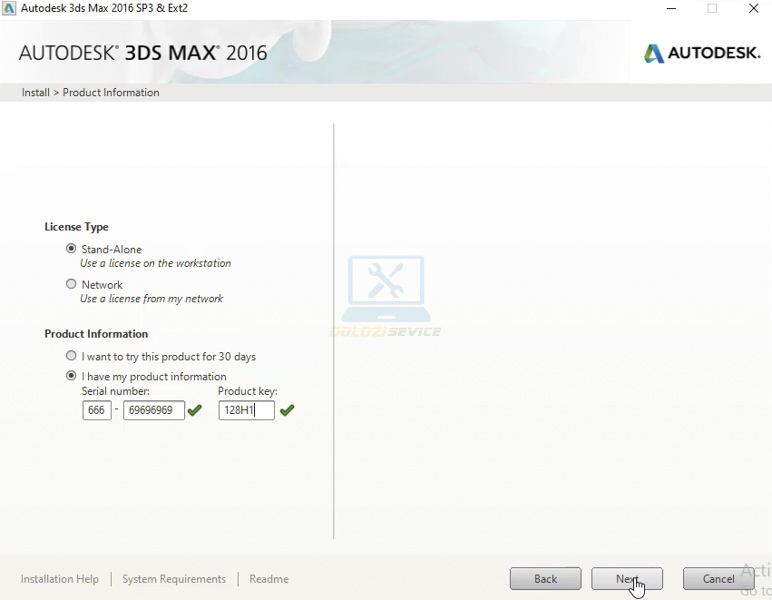Click the Autodesk app icon in title bar
The image size is (772, 600).
[x=9, y=8]
